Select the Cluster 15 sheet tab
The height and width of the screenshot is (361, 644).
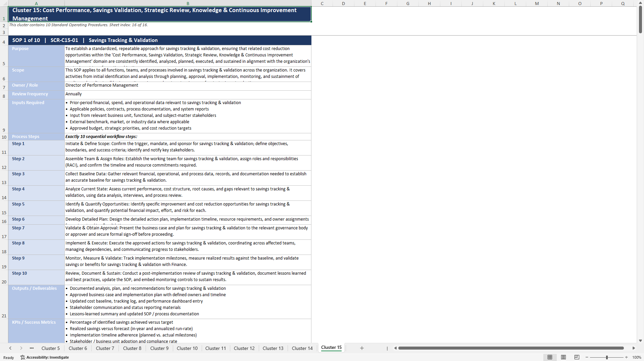pos(332,348)
